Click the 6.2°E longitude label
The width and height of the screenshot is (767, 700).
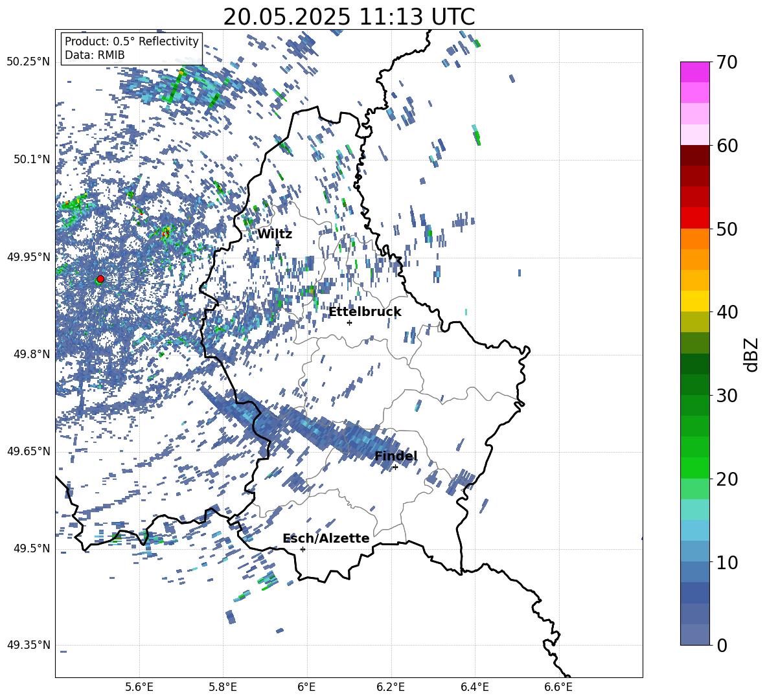391,687
